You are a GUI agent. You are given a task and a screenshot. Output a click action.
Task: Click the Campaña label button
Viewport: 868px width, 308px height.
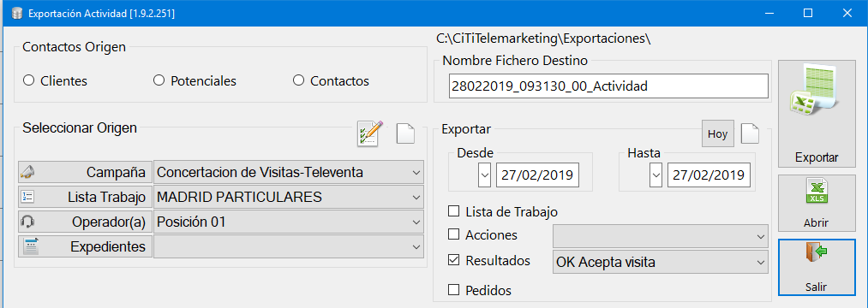click(85, 173)
